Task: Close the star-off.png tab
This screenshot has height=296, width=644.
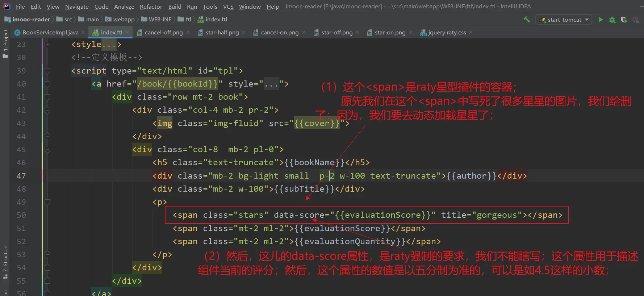Action: click(357, 32)
